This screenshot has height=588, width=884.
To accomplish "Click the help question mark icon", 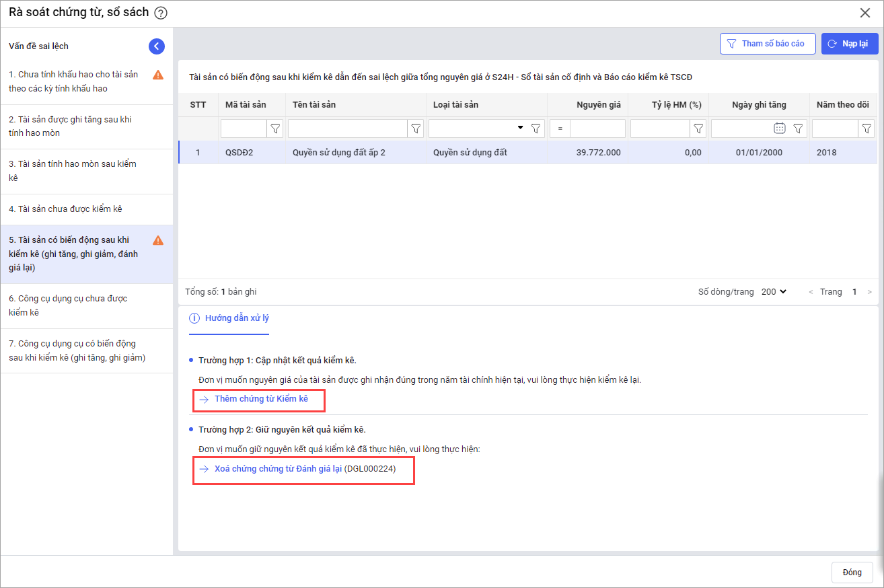I will click(x=161, y=13).
